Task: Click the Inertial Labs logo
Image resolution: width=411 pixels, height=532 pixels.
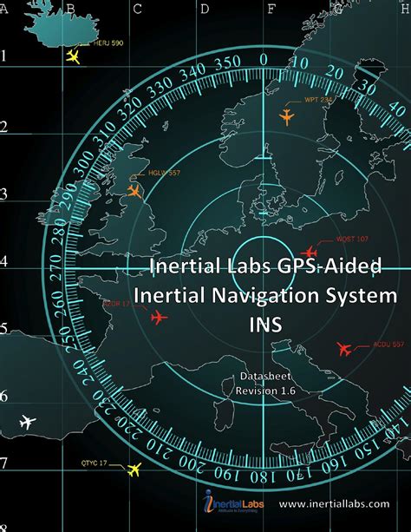Action: pyautogui.click(x=233, y=502)
